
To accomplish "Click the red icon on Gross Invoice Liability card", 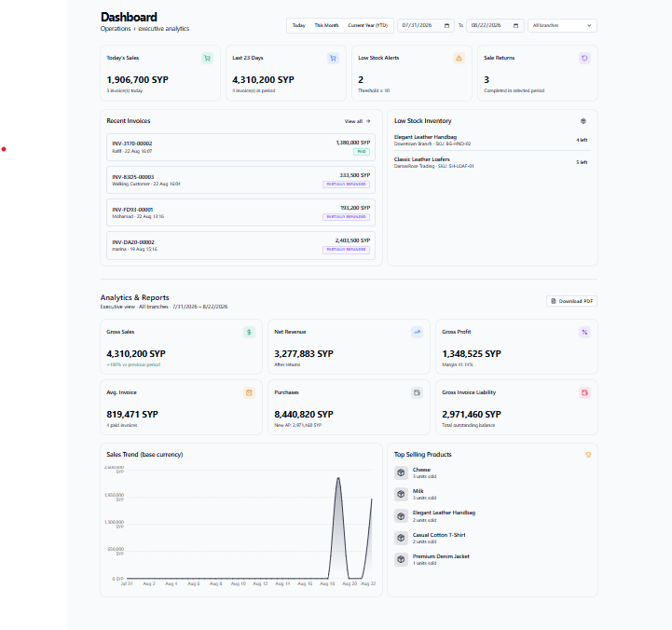I will (x=584, y=393).
